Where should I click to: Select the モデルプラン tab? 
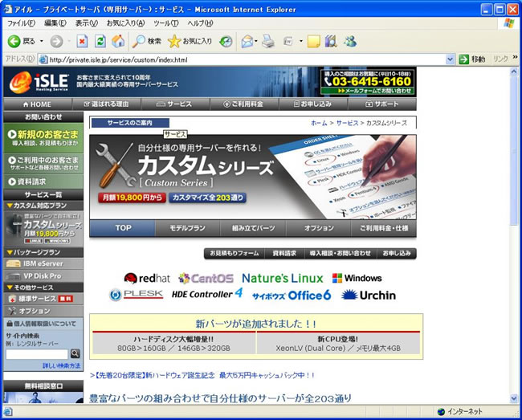(187, 228)
